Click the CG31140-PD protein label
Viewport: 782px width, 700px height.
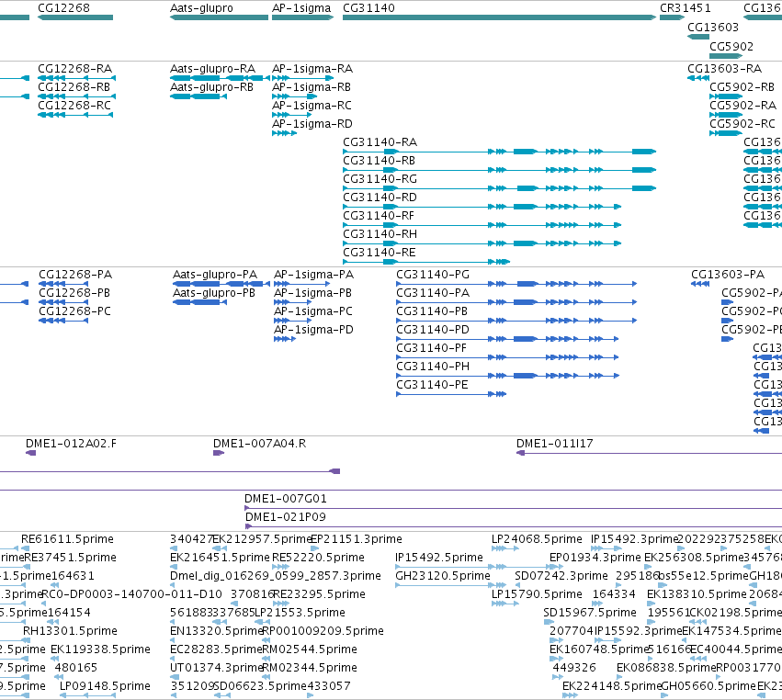pyautogui.click(x=433, y=330)
